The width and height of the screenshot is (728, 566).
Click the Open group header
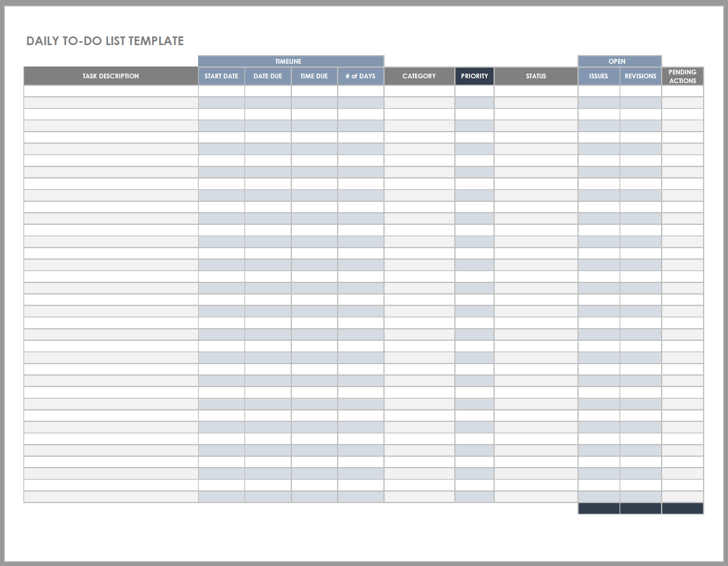(619, 61)
